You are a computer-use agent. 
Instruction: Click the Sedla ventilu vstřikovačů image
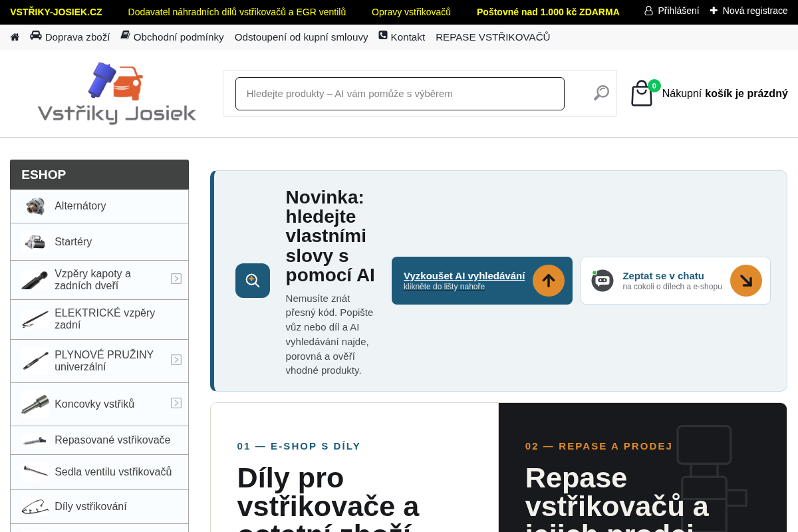tap(35, 472)
